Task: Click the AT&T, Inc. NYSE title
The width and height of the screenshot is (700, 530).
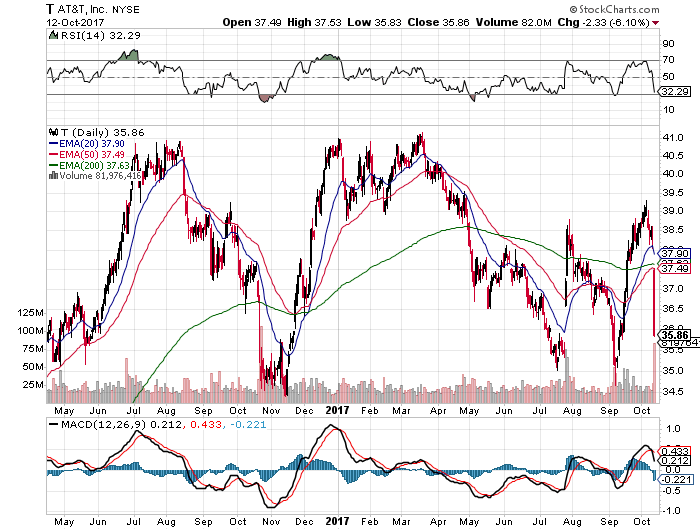Action: (x=93, y=9)
